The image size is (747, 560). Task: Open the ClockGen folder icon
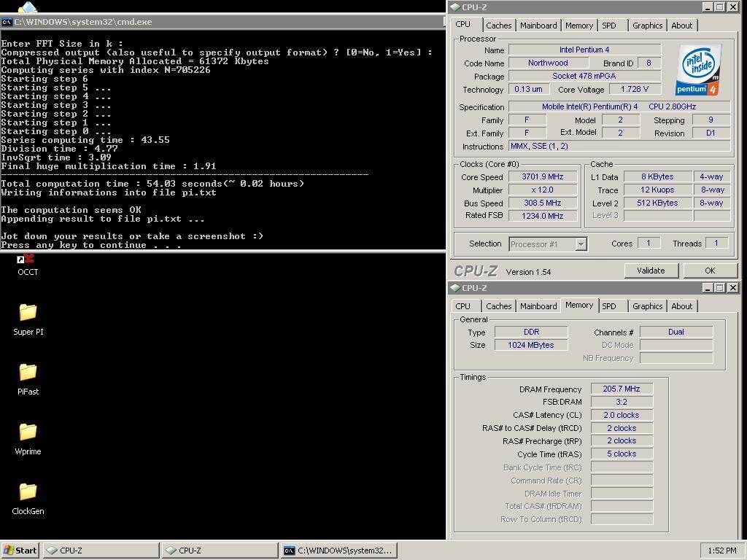pos(28,499)
